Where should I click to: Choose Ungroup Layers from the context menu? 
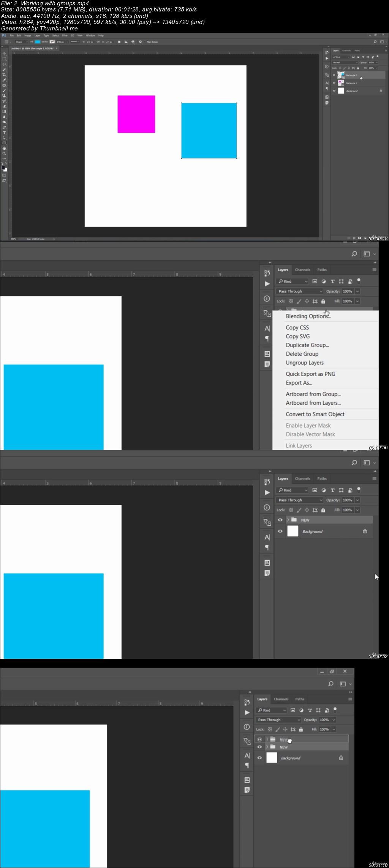305,363
